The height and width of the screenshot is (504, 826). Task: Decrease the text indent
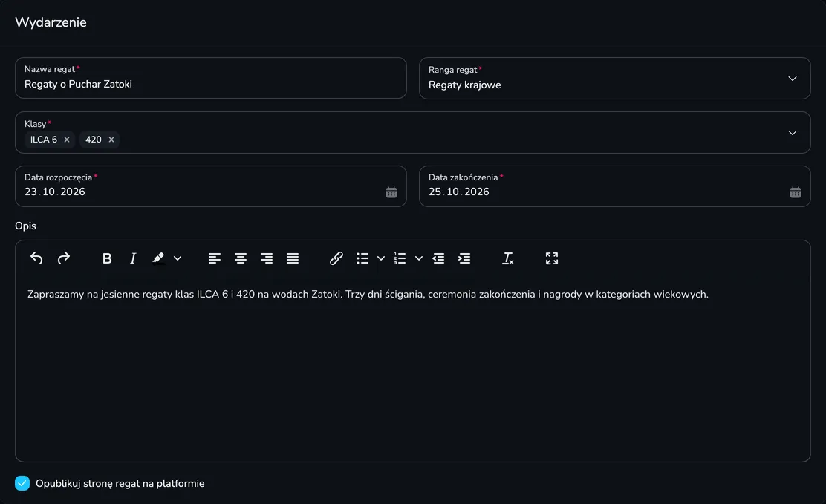tap(438, 258)
